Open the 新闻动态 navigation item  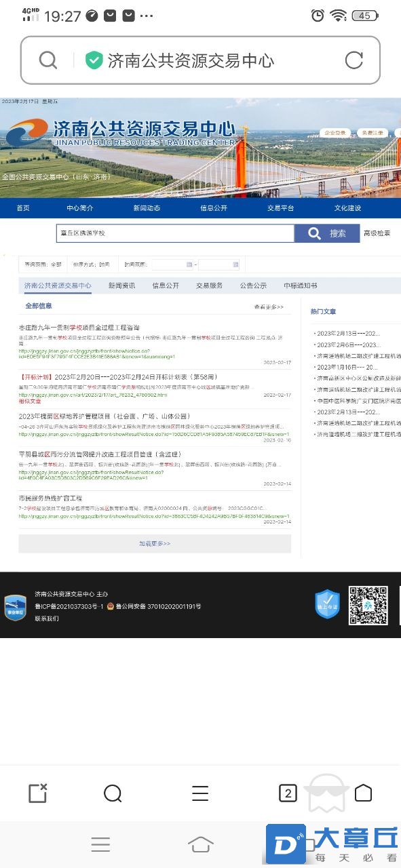pyautogui.click(x=147, y=208)
